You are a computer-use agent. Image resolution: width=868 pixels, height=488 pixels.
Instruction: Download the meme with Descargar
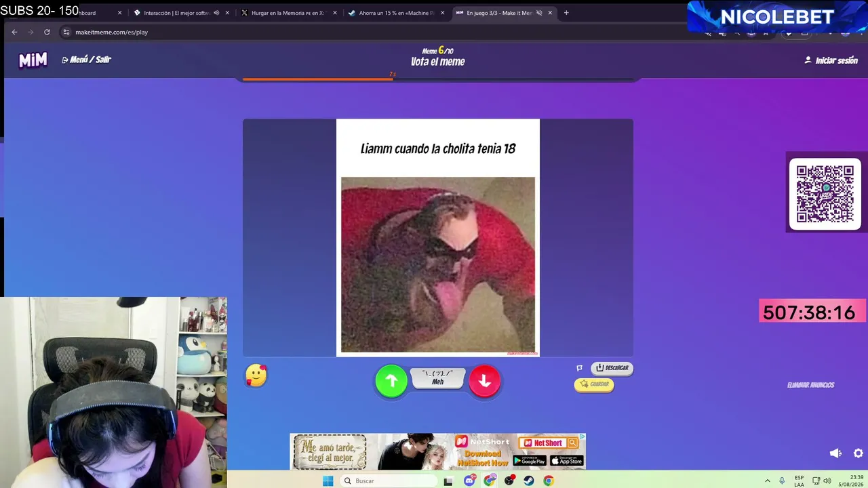612,368
